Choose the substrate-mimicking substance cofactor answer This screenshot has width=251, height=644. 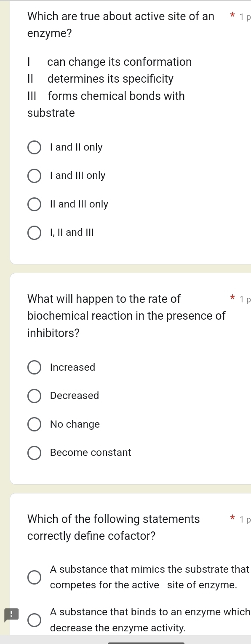(34, 577)
